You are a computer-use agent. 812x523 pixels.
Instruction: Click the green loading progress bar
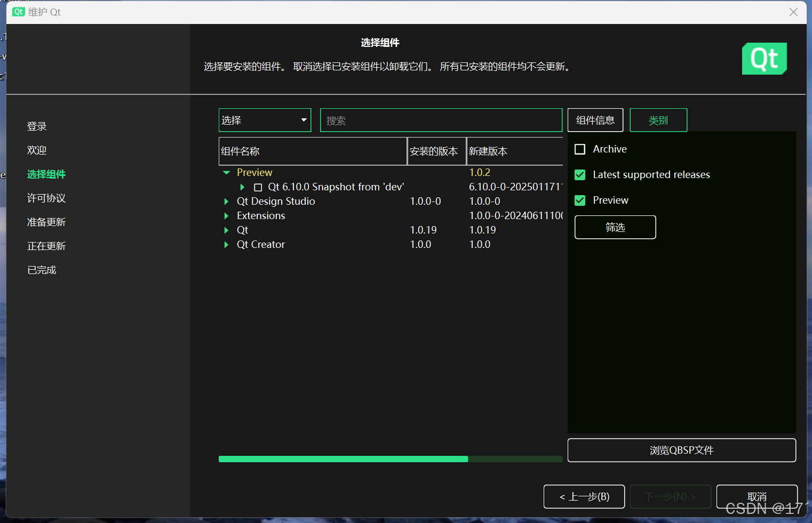[x=391, y=459]
